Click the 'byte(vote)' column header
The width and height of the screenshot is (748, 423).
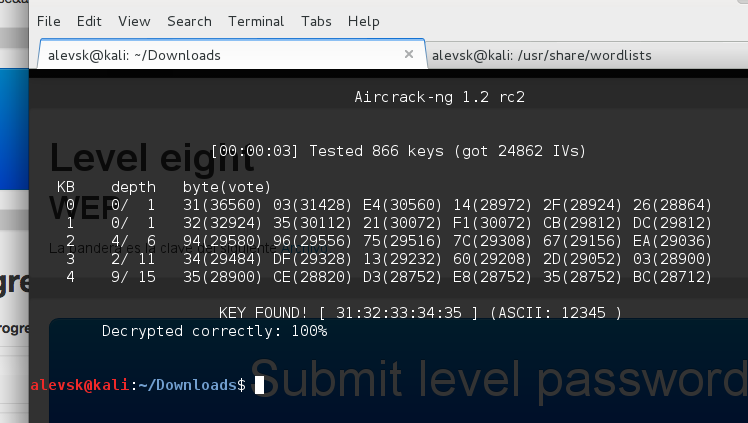point(227,187)
